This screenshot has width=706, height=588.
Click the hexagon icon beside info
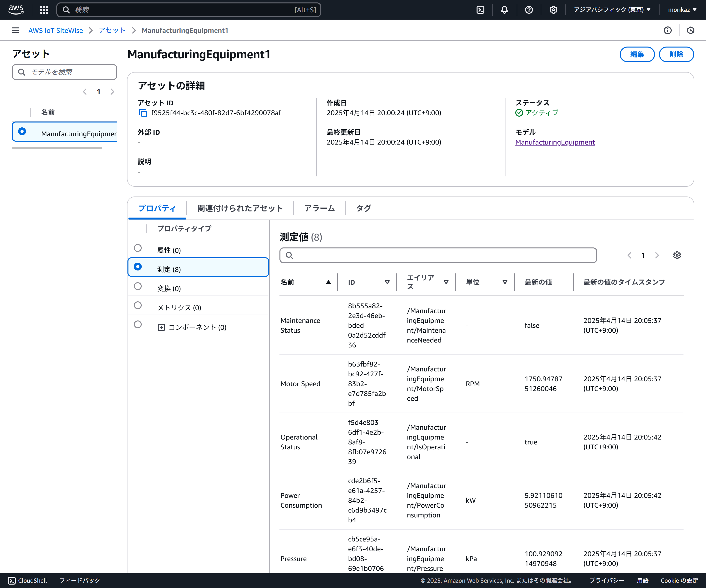(x=691, y=31)
